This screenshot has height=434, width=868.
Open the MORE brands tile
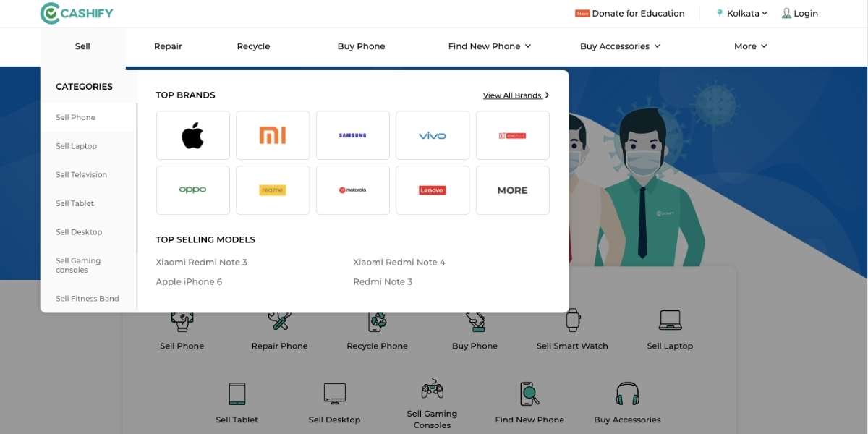512,190
